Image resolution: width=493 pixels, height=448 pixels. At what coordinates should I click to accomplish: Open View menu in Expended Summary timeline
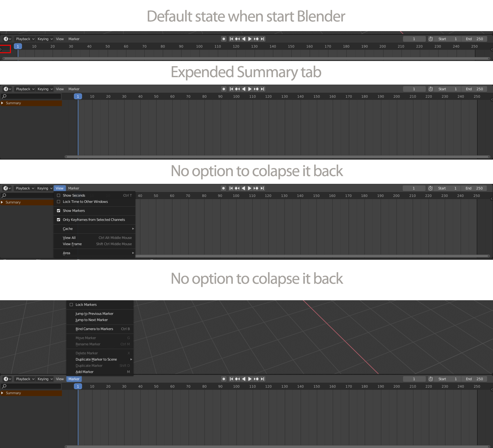pyautogui.click(x=60, y=89)
